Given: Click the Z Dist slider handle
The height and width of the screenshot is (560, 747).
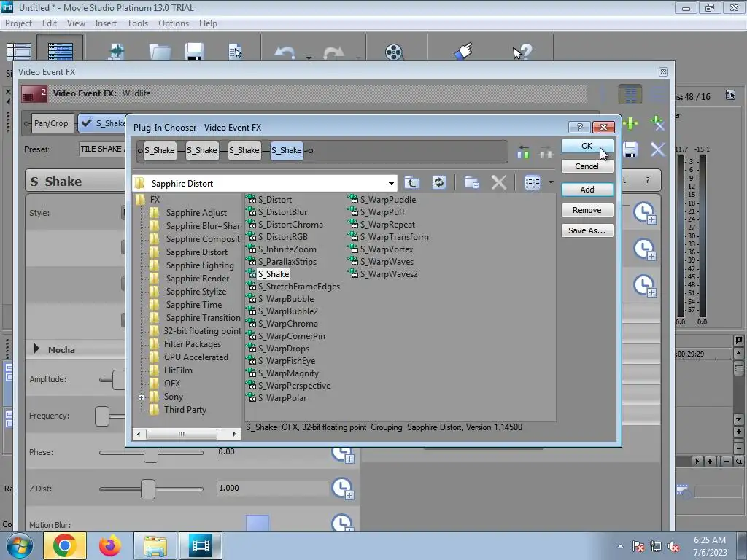Looking at the screenshot, I should point(148,489).
